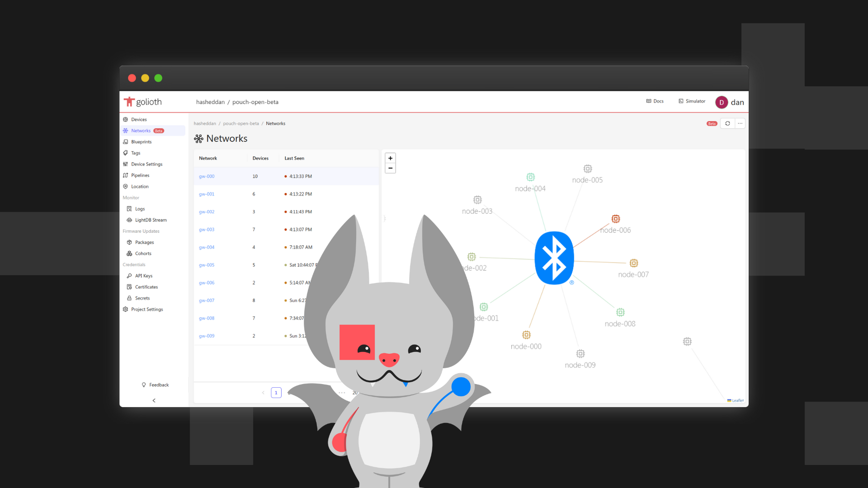868x488 pixels.
Task: Open LightDB Stream
Action: coord(151,220)
